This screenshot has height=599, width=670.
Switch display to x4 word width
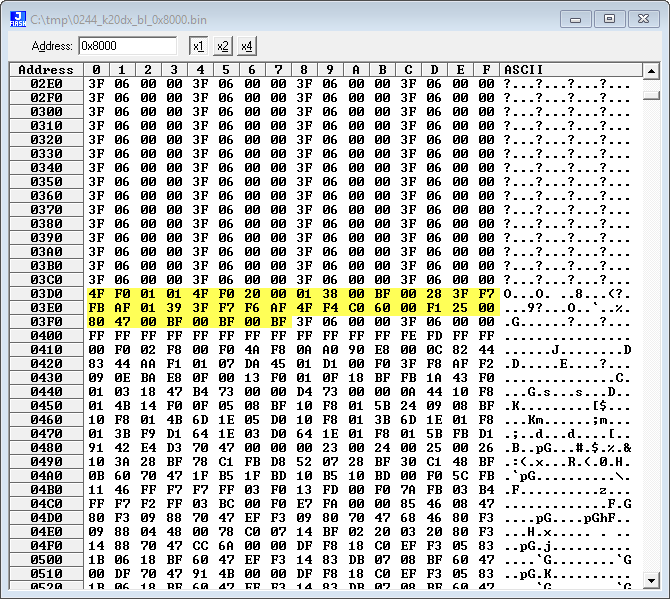click(246, 46)
